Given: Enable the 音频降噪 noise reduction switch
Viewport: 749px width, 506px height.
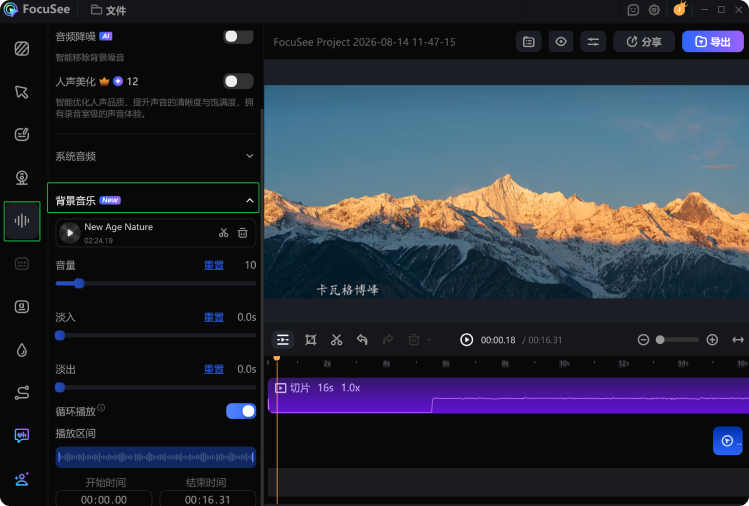Looking at the screenshot, I should [238, 37].
